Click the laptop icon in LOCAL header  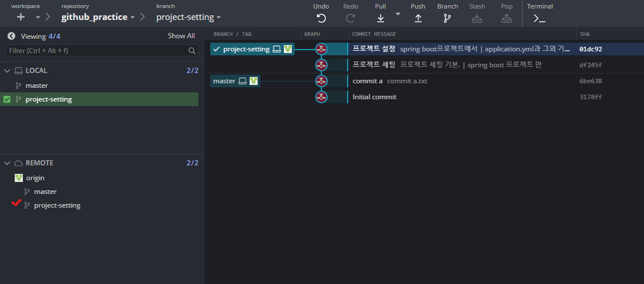coord(18,71)
